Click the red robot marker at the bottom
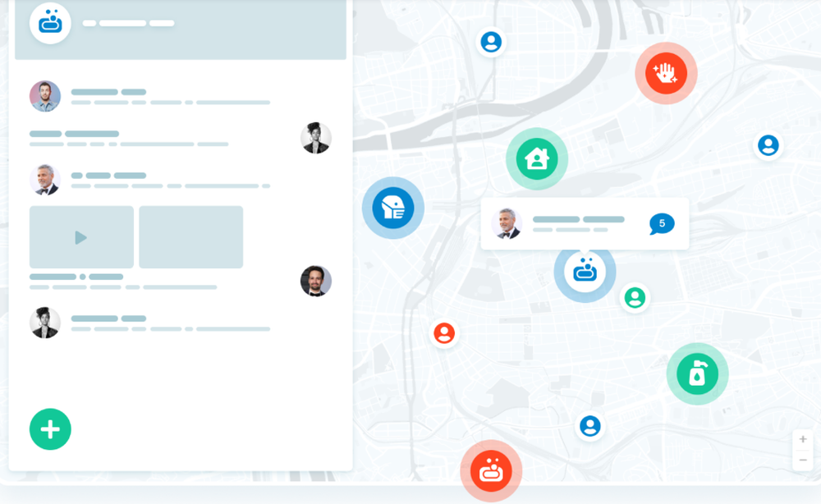 pos(490,470)
